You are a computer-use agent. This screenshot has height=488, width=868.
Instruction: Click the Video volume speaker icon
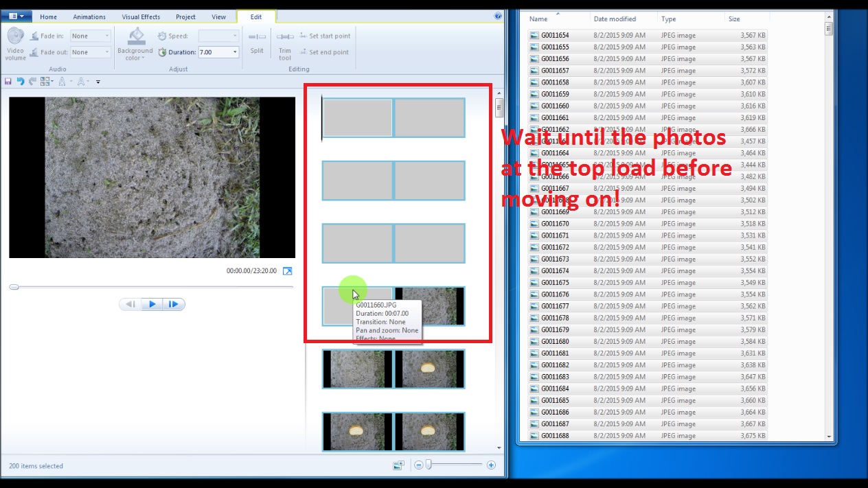click(x=15, y=38)
